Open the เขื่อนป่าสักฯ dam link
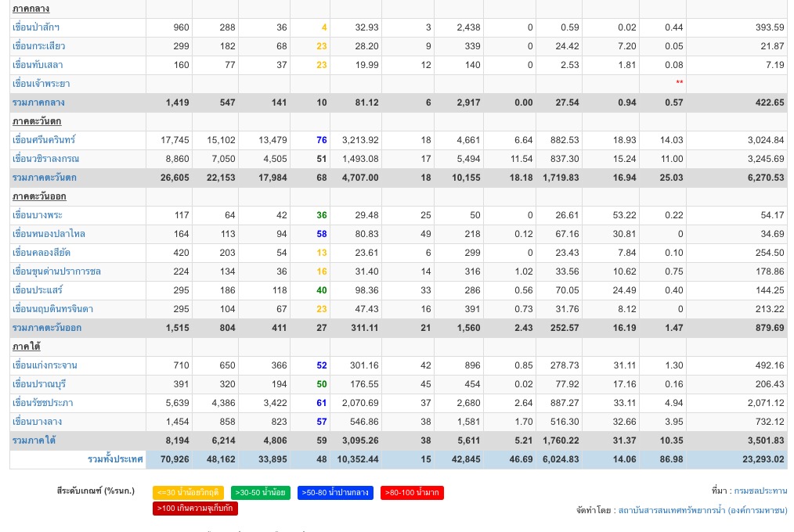The height and width of the screenshot is (532, 794). pos(36,27)
